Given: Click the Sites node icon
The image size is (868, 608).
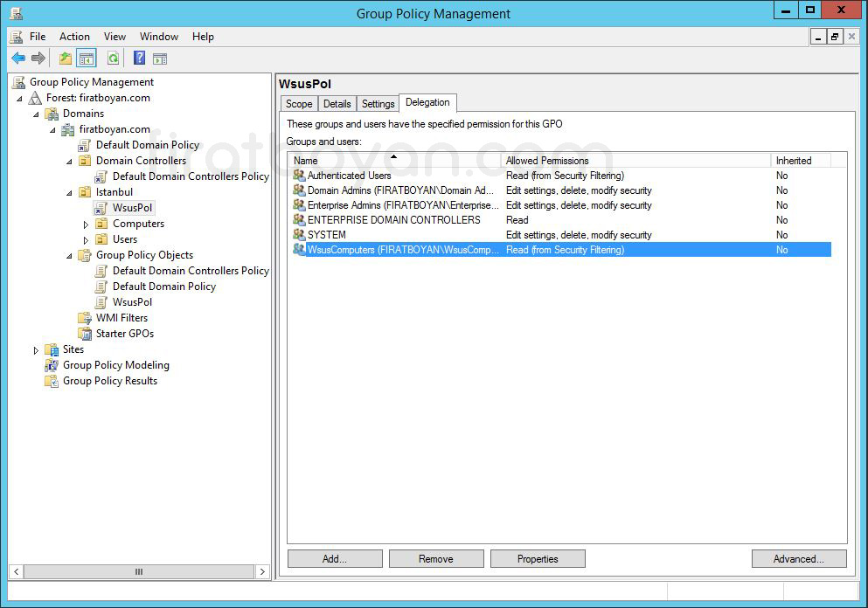Looking at the screenshot, I should point(52,349).
